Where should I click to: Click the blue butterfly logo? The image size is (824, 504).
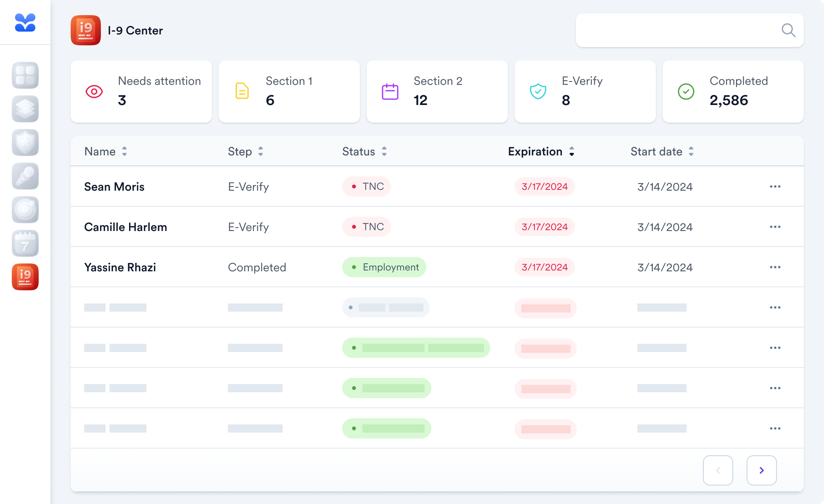[25, 23]
